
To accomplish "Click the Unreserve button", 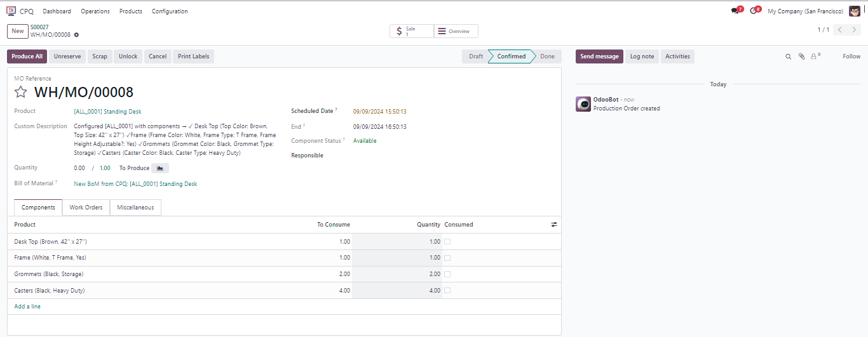I will tap(67, 56).
